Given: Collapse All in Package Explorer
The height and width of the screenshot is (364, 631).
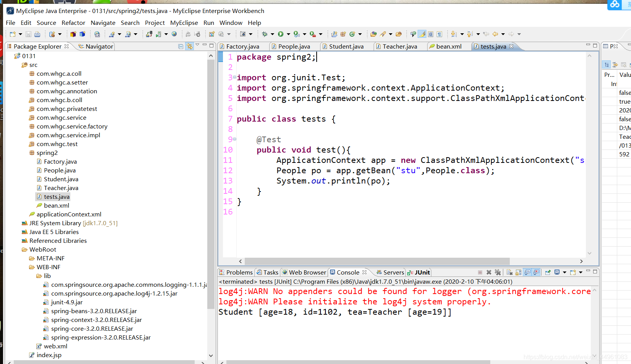Looking at the screenshot, I should pyautogui.click(x=180, y=46).
